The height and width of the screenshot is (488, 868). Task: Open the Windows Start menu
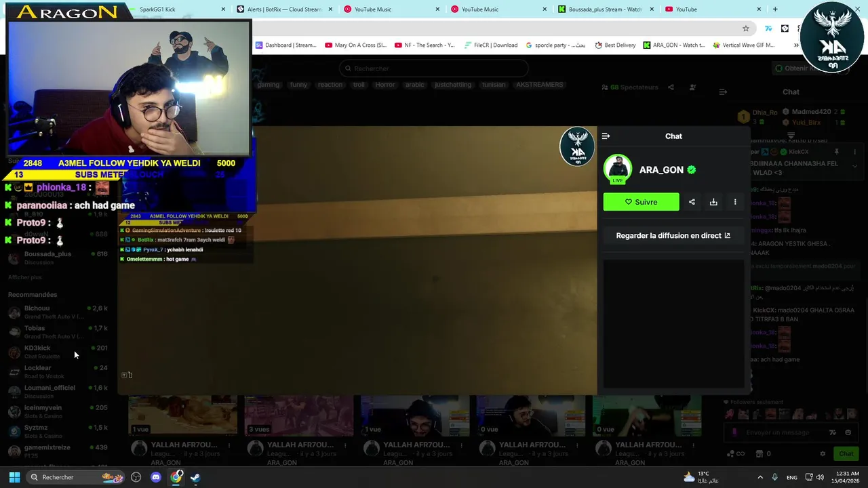(14, 477)
